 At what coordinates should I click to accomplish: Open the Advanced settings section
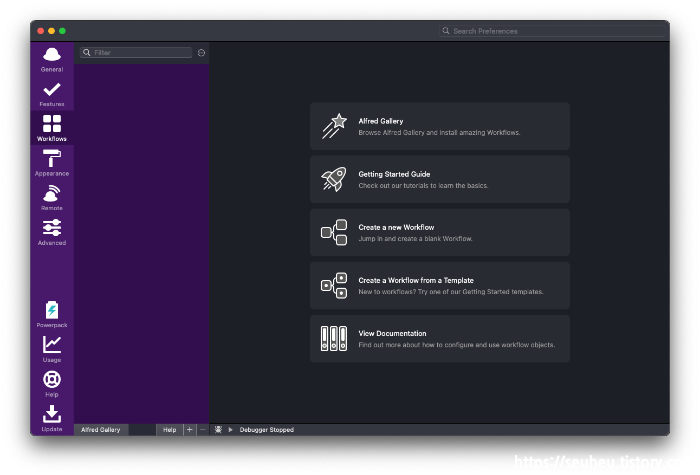(52, 233)
